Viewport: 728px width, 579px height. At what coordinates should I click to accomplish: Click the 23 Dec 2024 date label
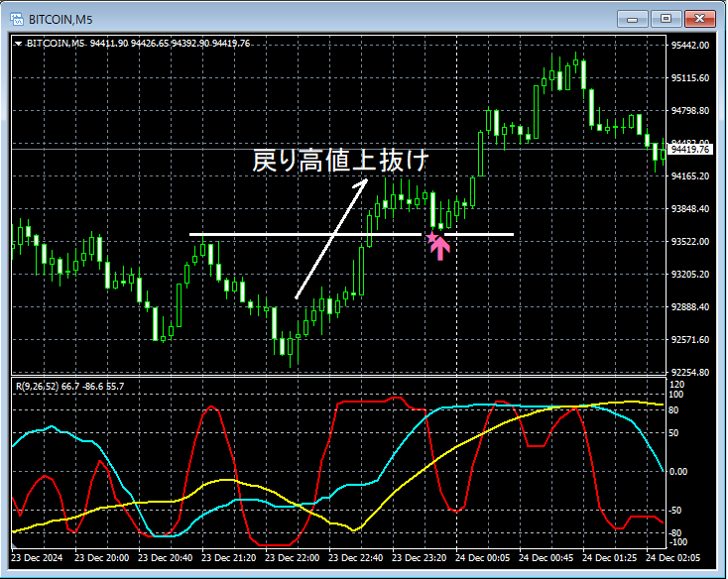click(x=37, y=557)
